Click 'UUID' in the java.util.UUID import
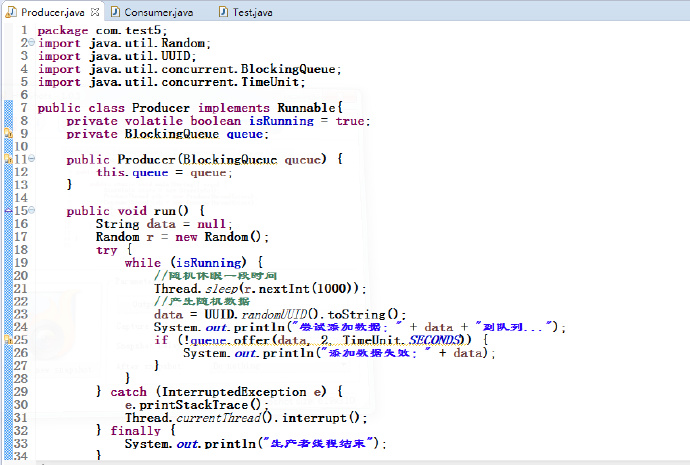Image resolution: width=690 pixels, height=465 pixels. (176, 56)
